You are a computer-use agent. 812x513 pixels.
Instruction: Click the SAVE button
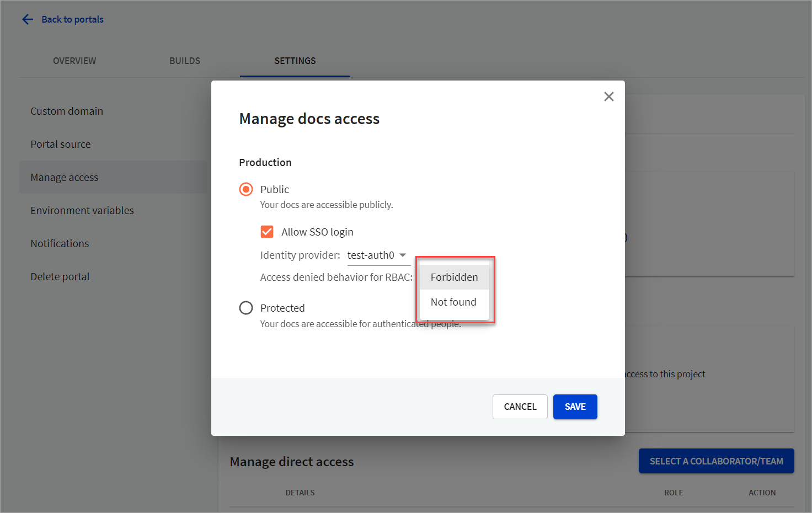[575, 407]
